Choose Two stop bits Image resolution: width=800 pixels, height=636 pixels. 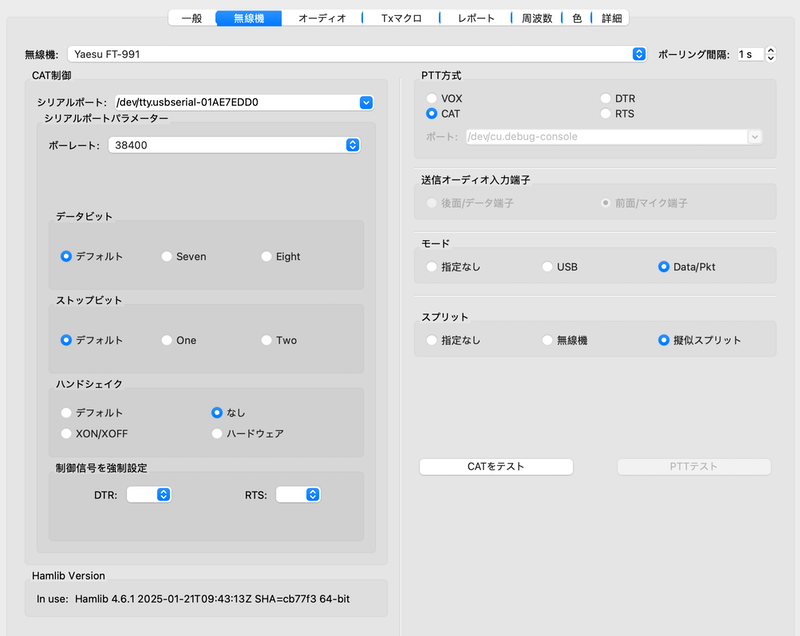tap(267, 340)
